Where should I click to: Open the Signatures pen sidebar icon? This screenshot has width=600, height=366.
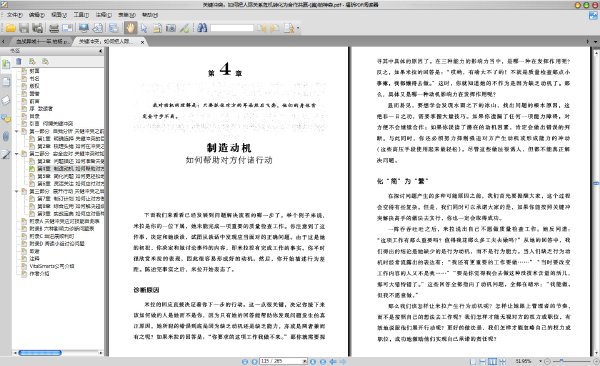[6, 155]
